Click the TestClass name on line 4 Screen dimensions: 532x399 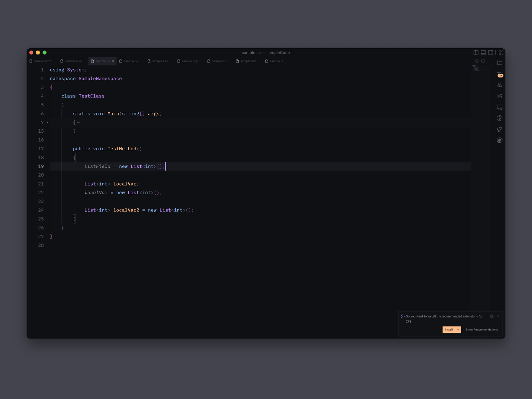point(91,96)
